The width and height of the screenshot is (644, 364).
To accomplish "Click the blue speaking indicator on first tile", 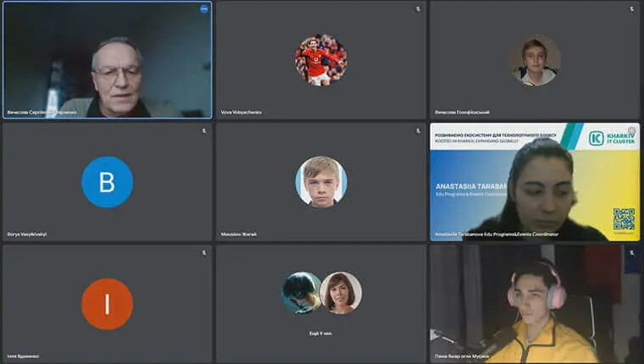I will click(204, 9).
